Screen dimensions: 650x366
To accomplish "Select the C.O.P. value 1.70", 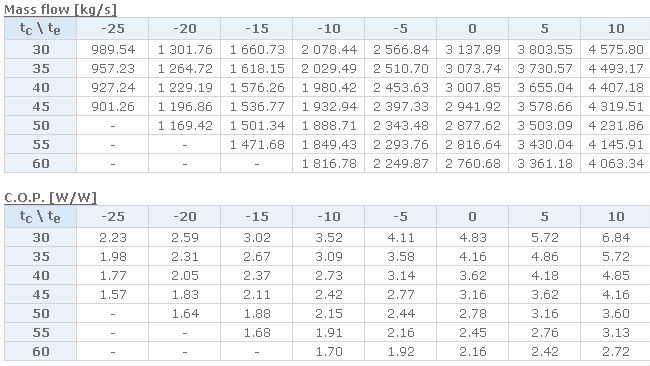I will click(329, 351).
